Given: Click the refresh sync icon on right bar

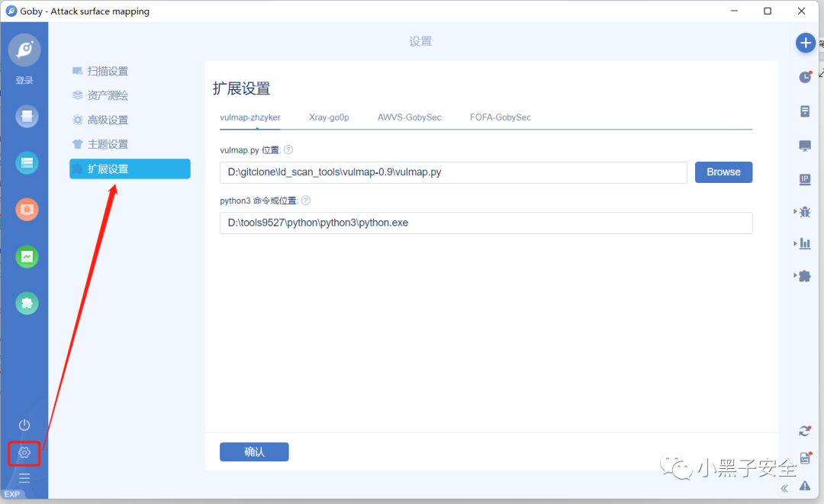Looking at the screenshot, I should coord(805,431).
